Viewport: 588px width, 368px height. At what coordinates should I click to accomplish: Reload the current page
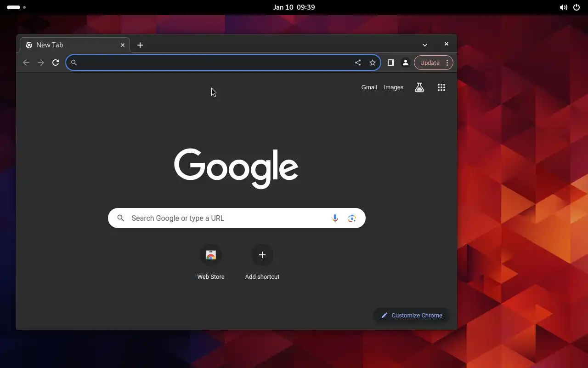56,63
